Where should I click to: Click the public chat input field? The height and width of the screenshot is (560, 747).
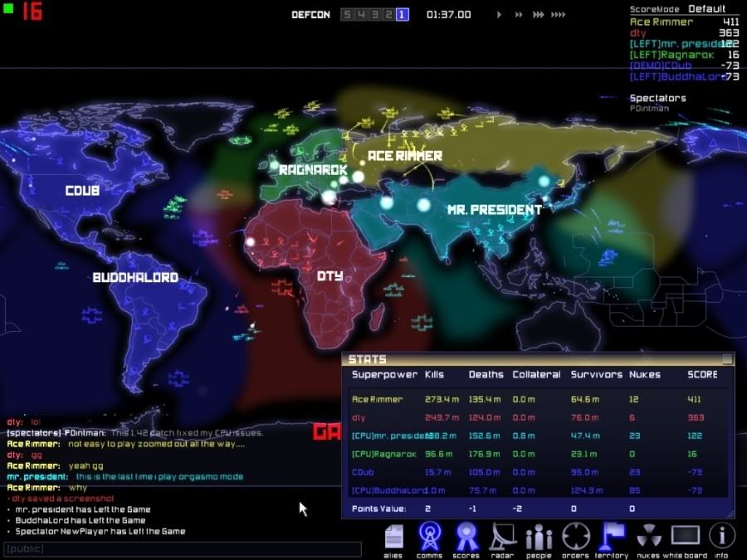pyautogui.click(x=181, y=549)
